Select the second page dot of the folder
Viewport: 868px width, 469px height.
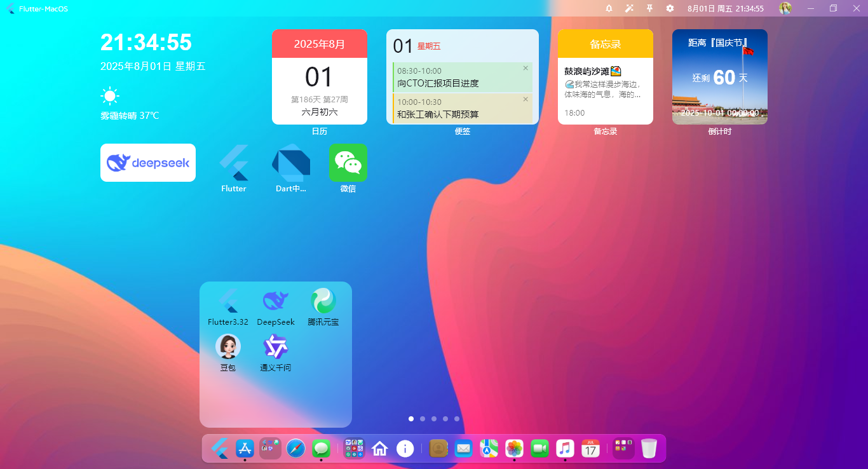422,419
